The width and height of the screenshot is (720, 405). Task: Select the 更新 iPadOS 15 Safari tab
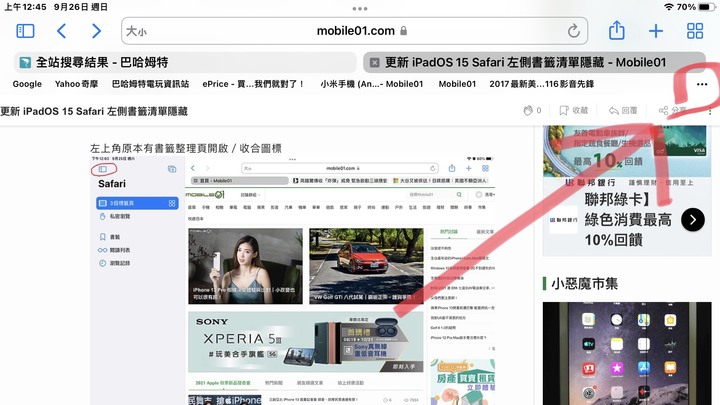coord(534,62)
